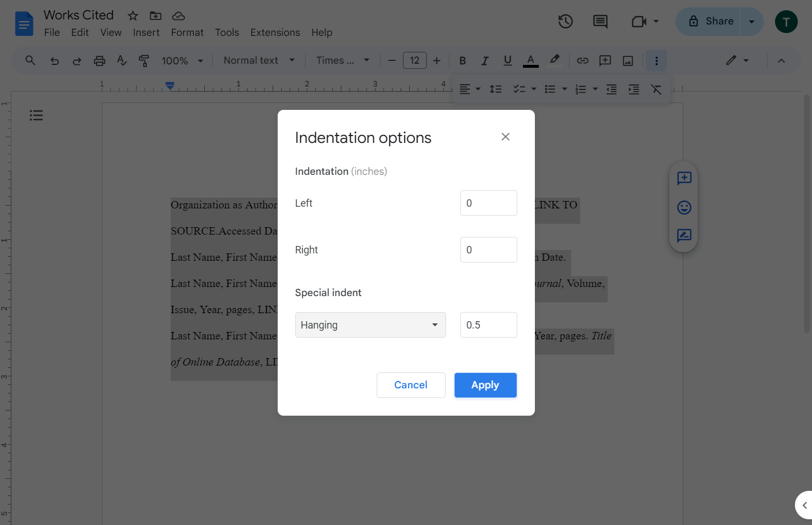Image resolution: width=812 pixels, height=525 pixels.
Task: Decrease the paragraph indent
Action: click(612, 89)
